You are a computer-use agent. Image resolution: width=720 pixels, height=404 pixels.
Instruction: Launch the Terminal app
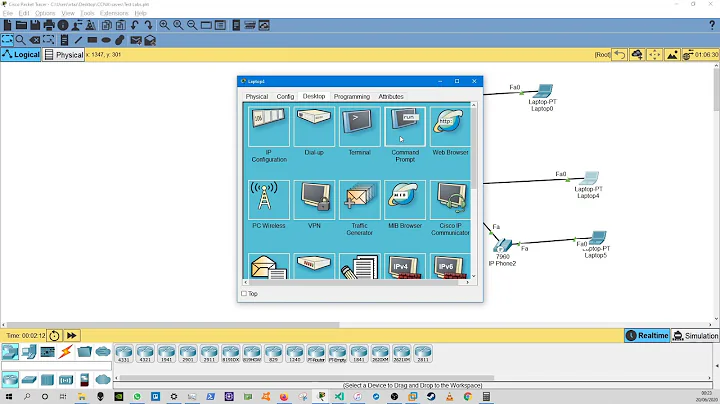point(360,127)
